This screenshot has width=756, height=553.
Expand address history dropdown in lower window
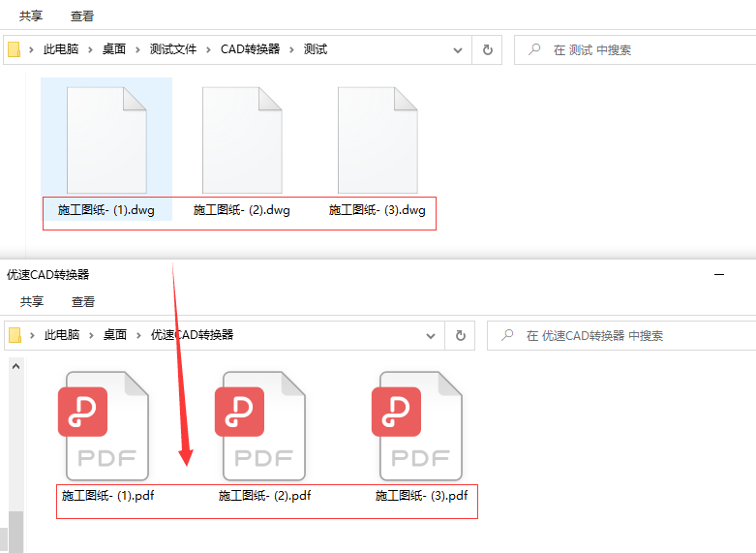coord(431,335)
